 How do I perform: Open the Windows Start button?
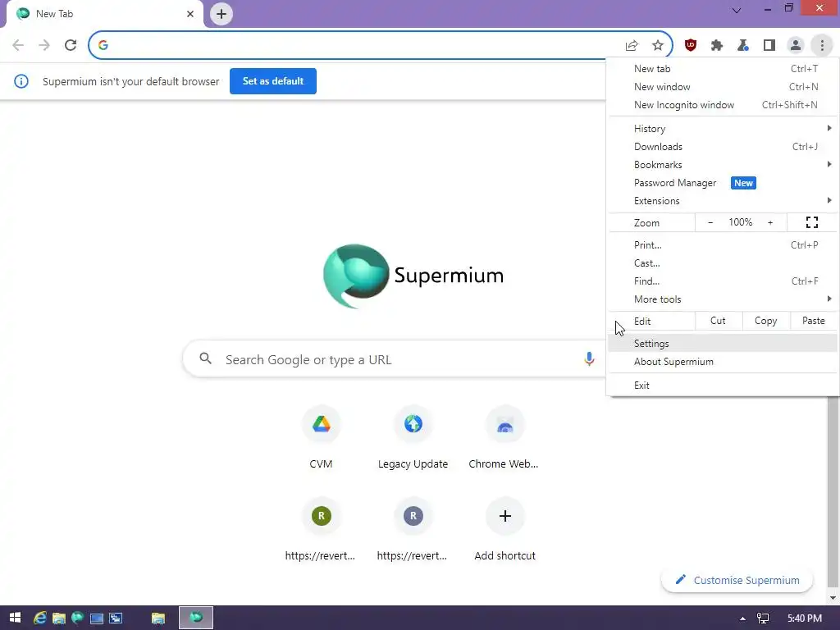[x=15, y=618]
